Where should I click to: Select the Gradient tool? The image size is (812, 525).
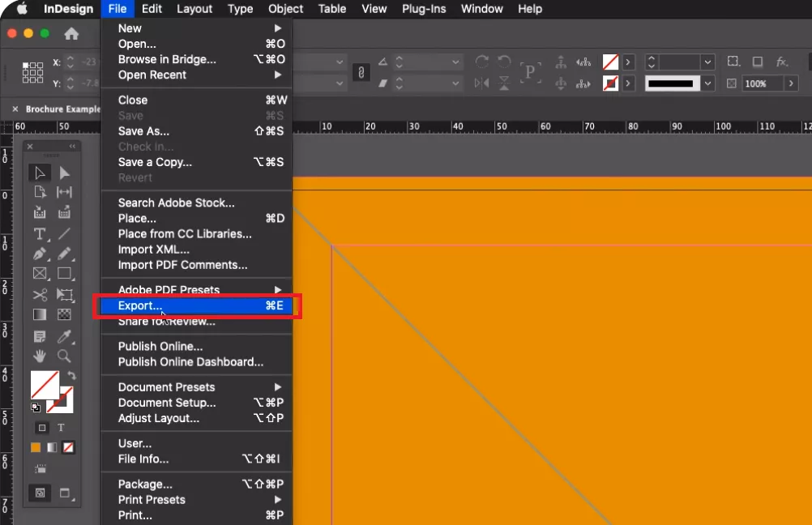(40, 315)
